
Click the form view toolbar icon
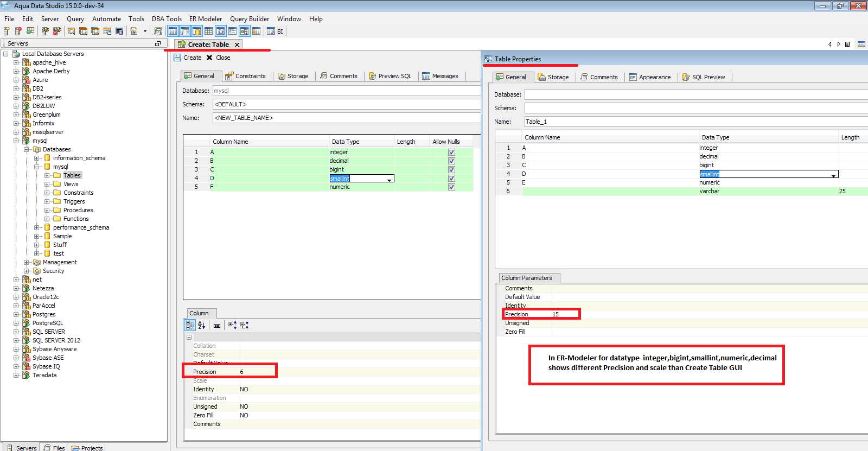coord(232,31)
